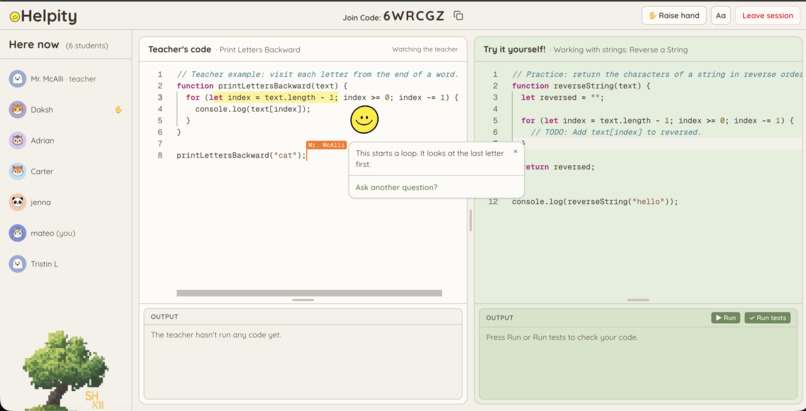Click 'console.log(text[index]);' in teacher's code

[253, 109]
